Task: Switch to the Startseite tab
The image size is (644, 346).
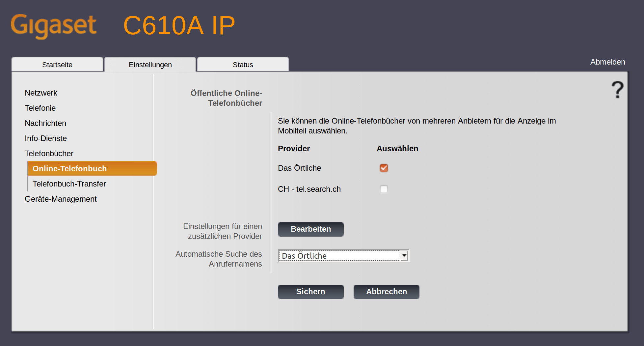Action: click(x=57, y=65)
